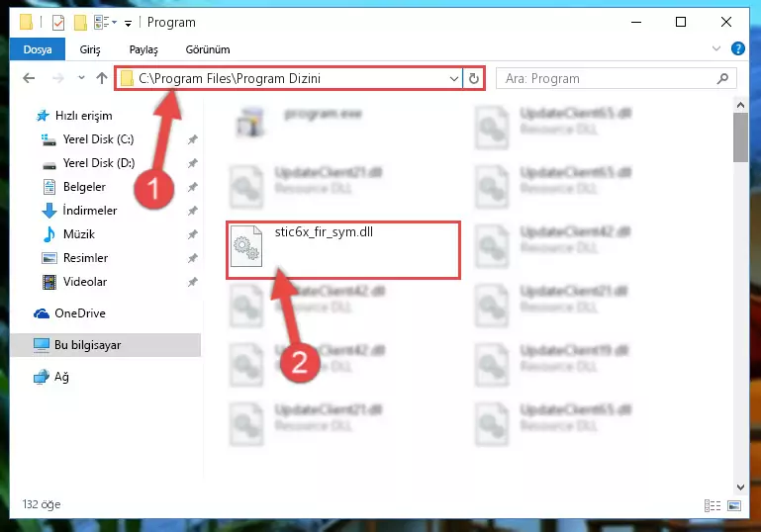Switch to details view in the status bar

pyautogui.click(x=712, y=506)
